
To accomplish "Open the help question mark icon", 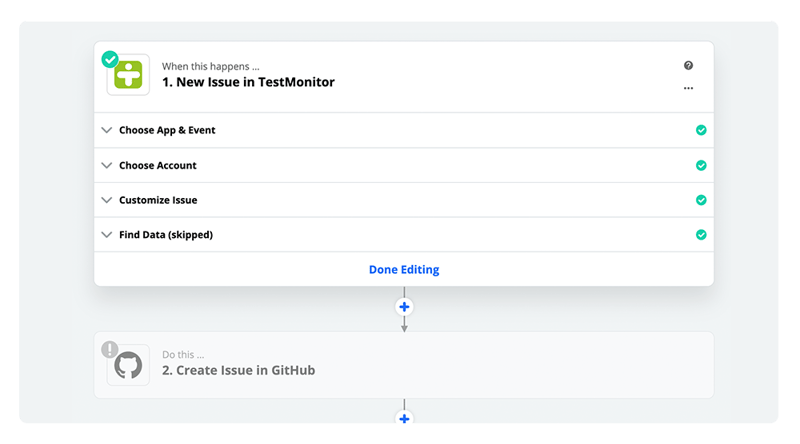I will [x=688, y=66].
